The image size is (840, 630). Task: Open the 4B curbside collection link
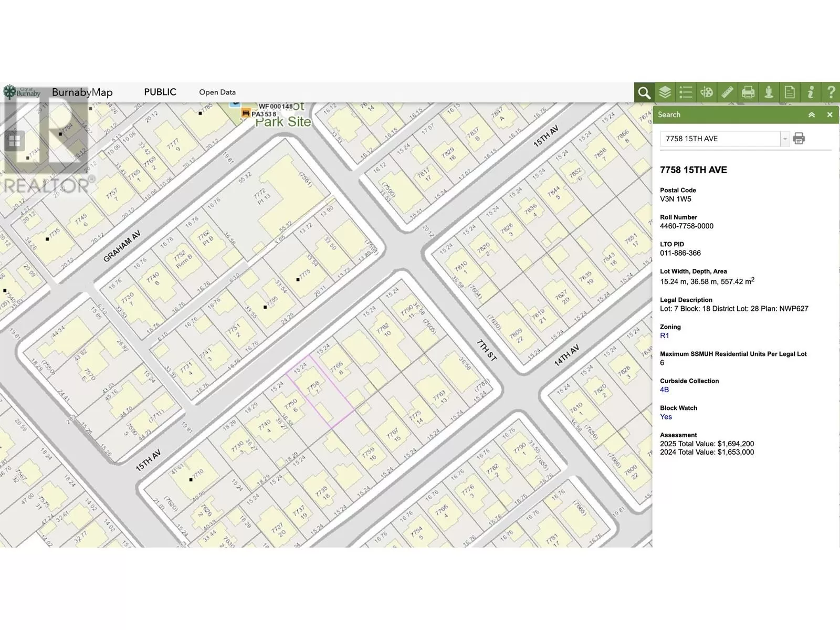[665, 390]
